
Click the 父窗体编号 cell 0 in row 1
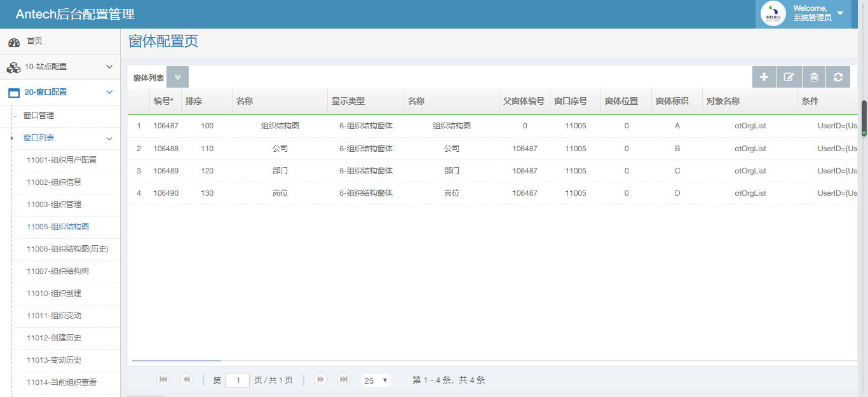click(525, 126)
